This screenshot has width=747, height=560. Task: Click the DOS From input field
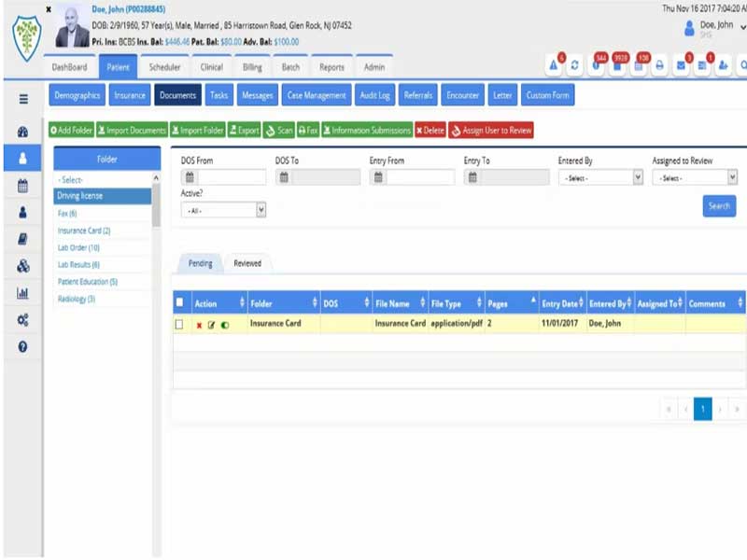click(x=232, y=177)
